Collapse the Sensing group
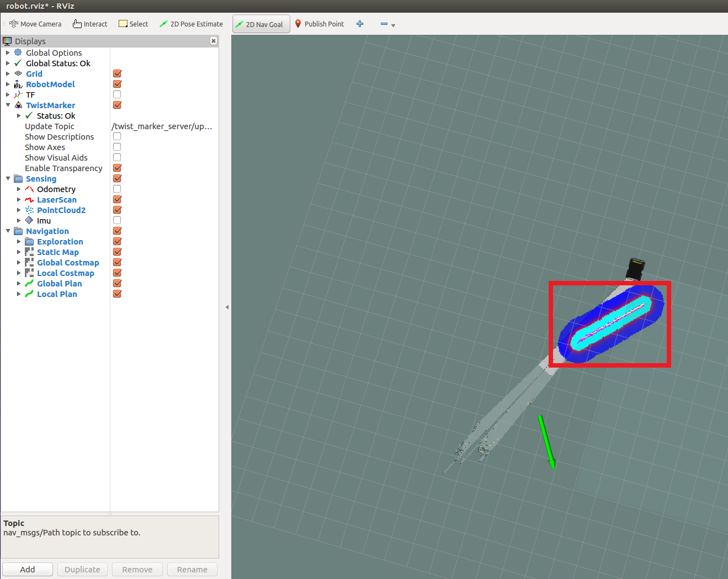This screenshot has height=579, width=728. click(x=8, y=178)
